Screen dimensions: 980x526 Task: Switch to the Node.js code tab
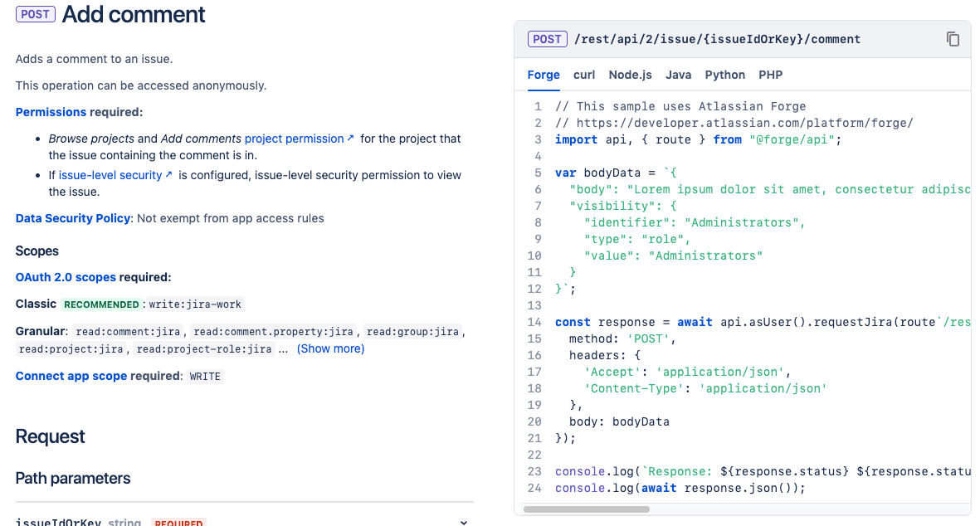coord(630,75)
